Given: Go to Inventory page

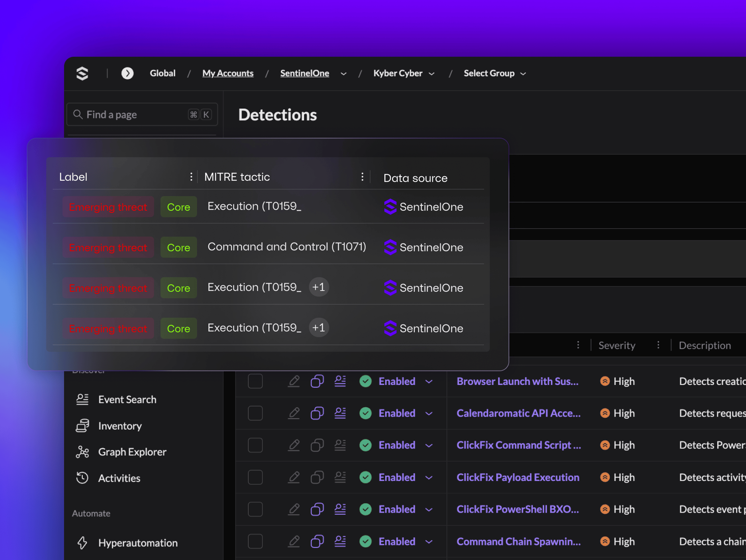Looking at the screenshot, I should pos(120,426).
